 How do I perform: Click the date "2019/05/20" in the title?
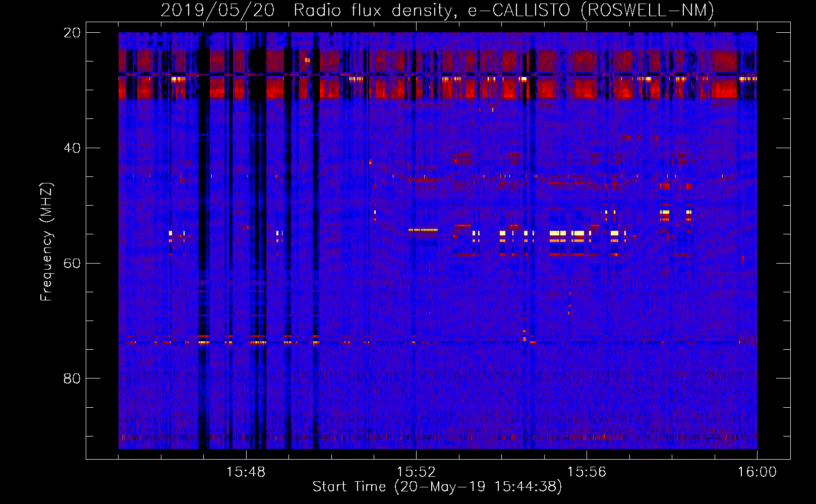pos(217,10)
